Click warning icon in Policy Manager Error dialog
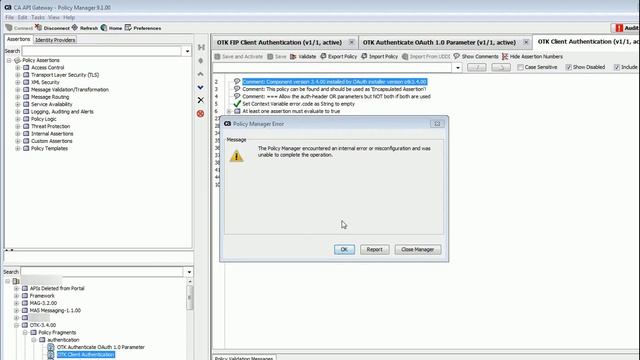The height and width of the screenshot is (360, 640). click(236, 156)
